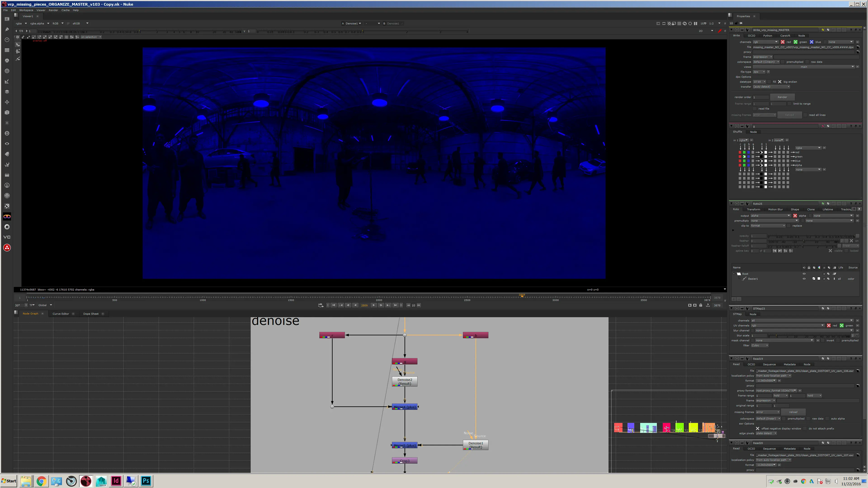Open the Write channels rgb dropdown

[x=766, y=42]
